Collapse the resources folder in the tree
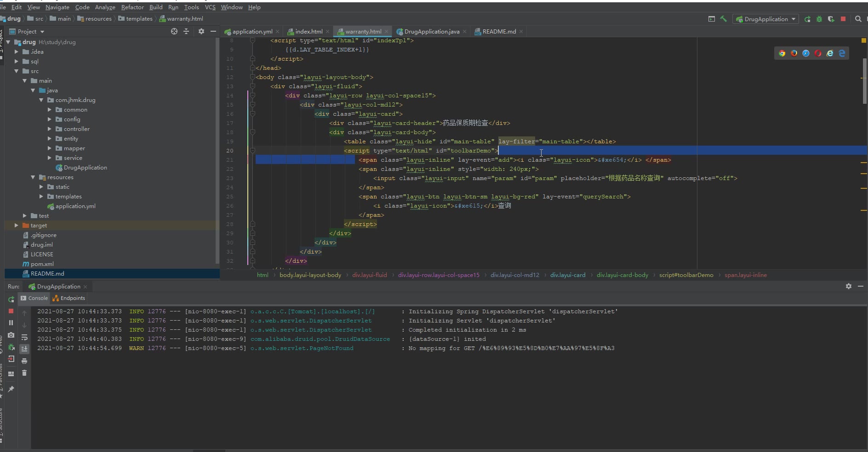Image resolution: width=868 pixels, height=452 pixels. [33, 177]
